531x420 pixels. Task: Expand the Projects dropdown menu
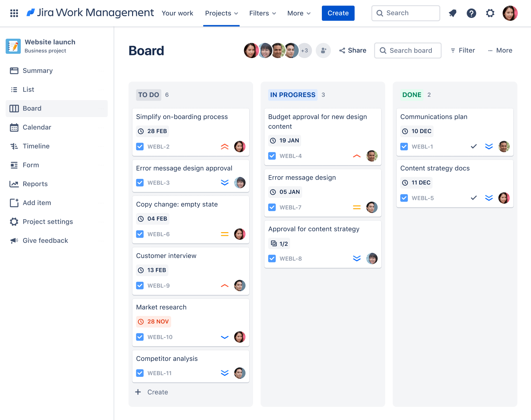pyautogui.click(x=221, y=13)
